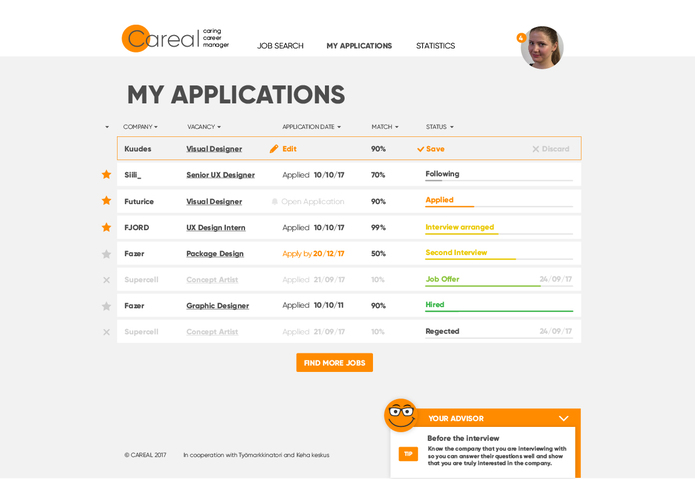Click the Second Interview progress bar
The height and width of the screenshot is (494, 695).
click(x=499, y=259)
